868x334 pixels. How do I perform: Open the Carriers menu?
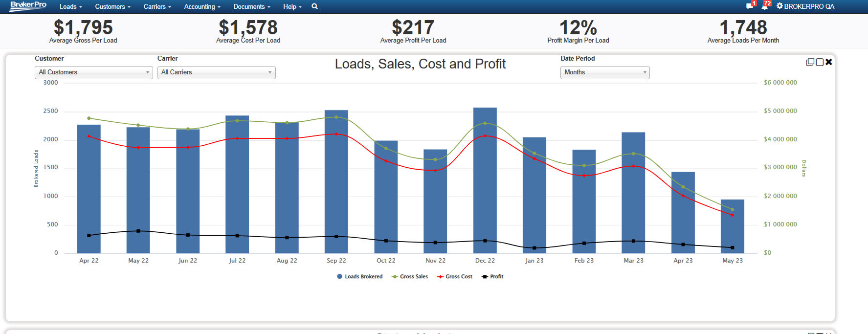157,7
